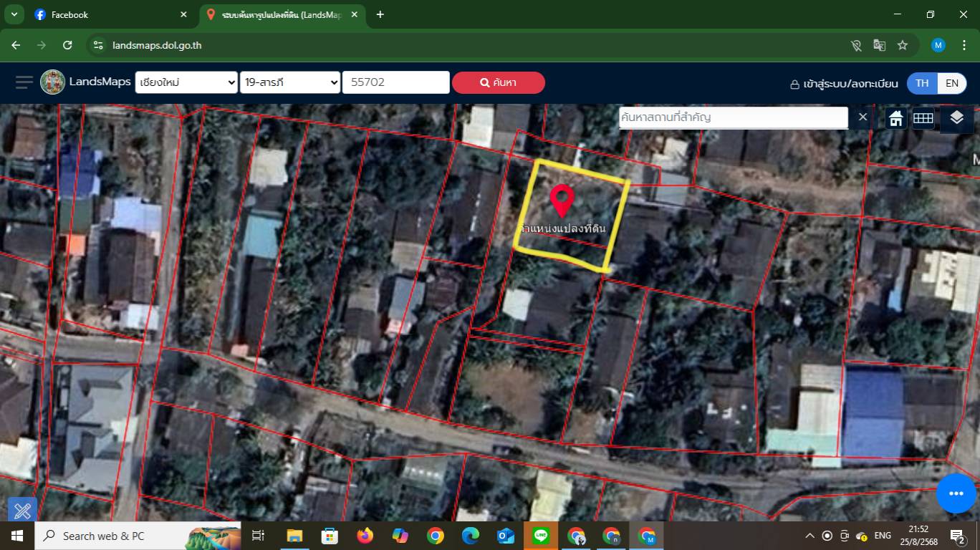
Task: Clear the place search box with X
Action: (x=863, y=117)
